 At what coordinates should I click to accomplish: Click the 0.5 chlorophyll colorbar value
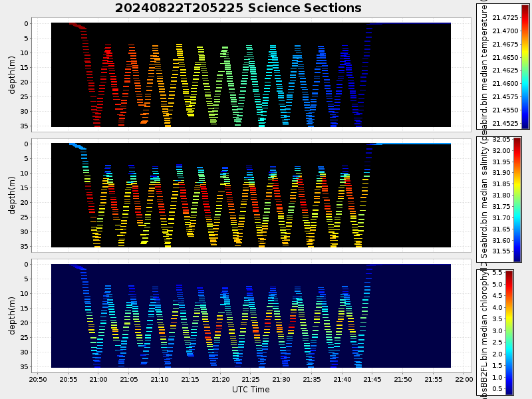(x=497, y=389)
